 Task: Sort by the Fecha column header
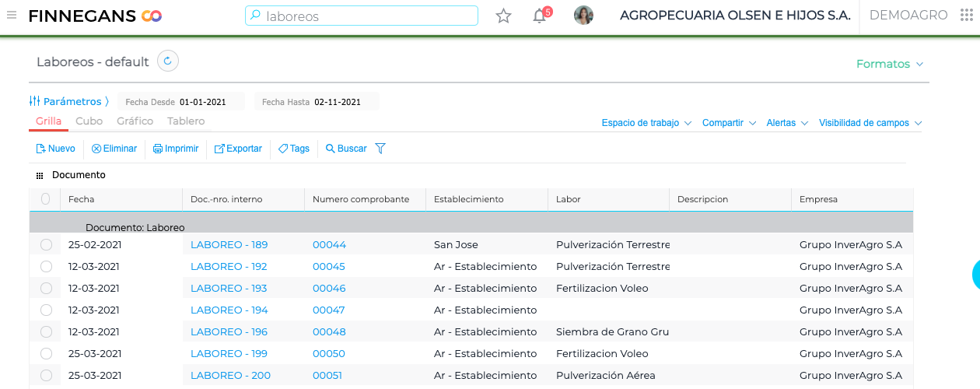121,199
